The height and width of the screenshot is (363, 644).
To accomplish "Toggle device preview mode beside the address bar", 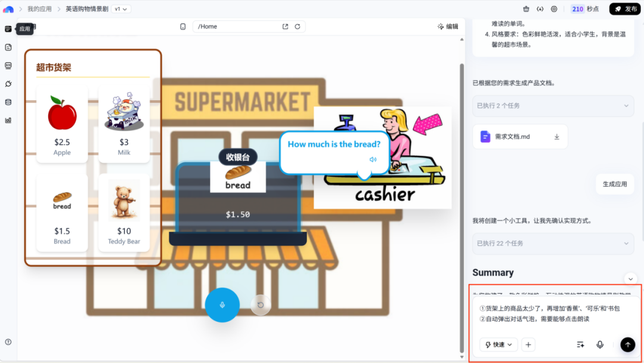I will 183,26.
